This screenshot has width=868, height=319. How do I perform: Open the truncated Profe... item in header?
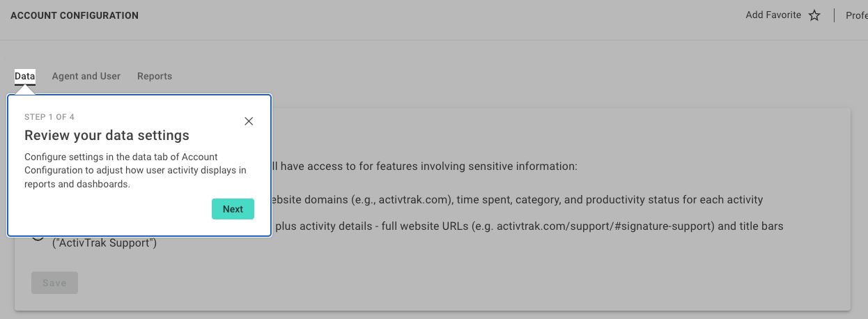(x=856, y=15)
